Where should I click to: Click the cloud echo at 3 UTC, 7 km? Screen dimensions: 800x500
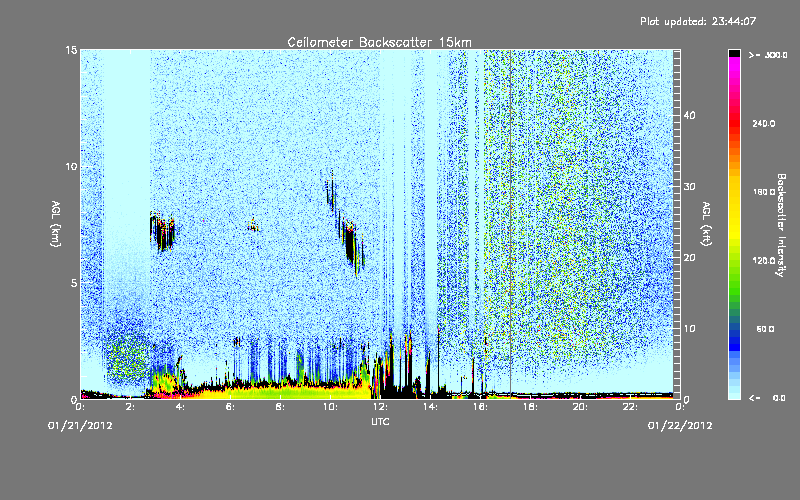click(162, 232)
